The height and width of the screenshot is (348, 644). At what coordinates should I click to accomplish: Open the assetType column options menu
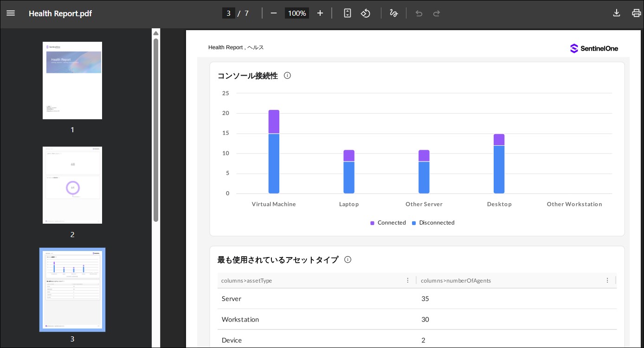[x=408, y=280]
